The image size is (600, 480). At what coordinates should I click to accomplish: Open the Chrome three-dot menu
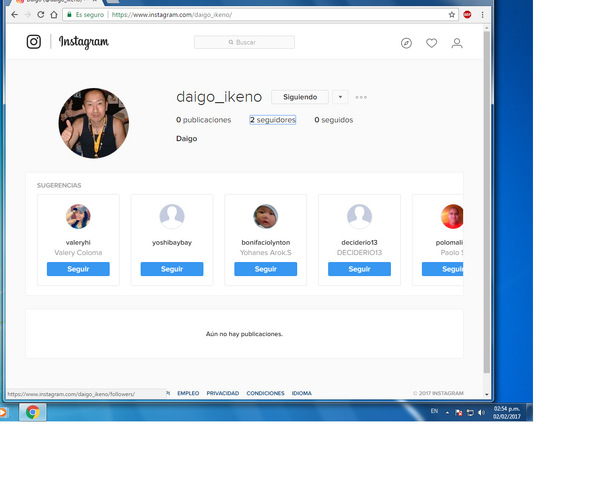point(482,15)
